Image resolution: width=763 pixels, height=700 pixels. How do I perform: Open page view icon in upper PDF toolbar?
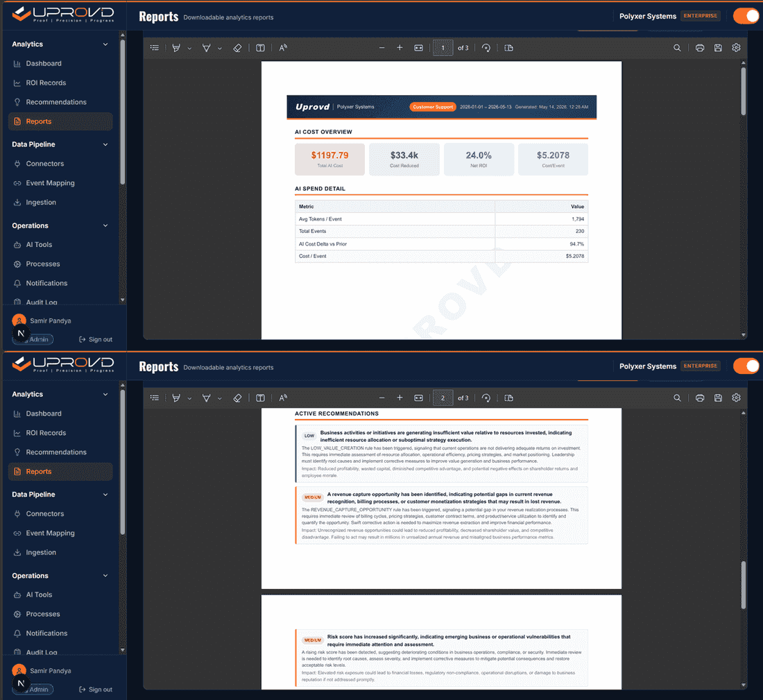click(508, 48)
